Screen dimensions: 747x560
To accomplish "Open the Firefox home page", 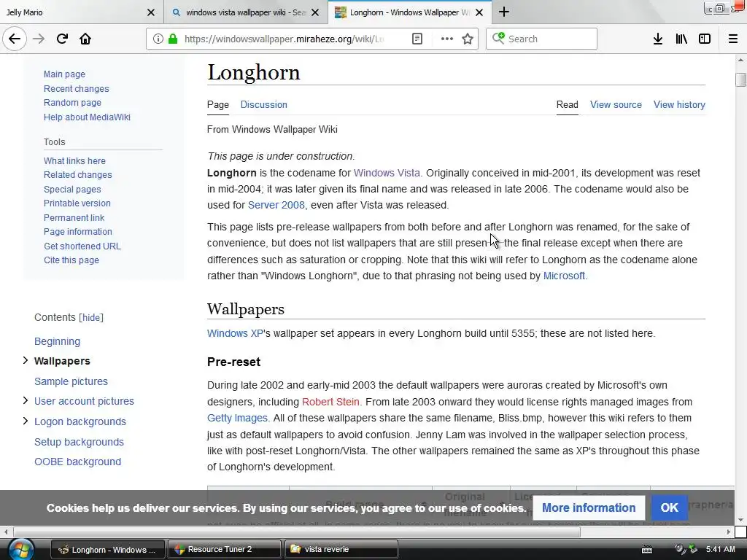I will point(85,39).
